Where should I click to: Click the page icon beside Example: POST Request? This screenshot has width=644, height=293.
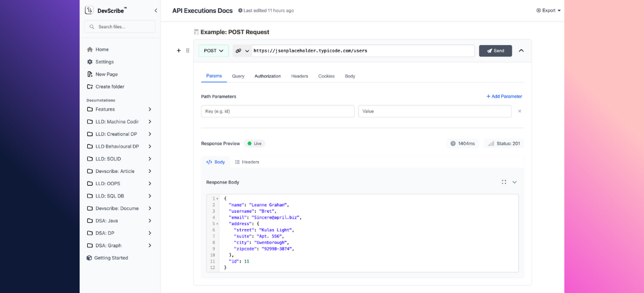point(196,32)
